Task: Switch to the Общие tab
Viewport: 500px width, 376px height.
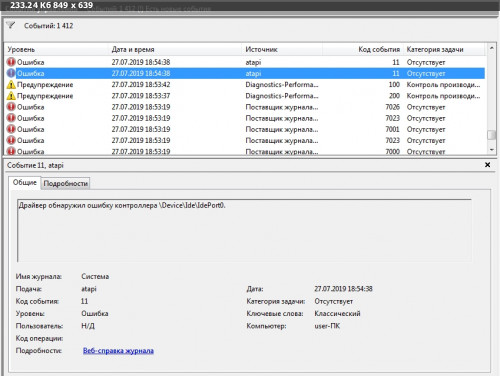Action: point(25,183)
